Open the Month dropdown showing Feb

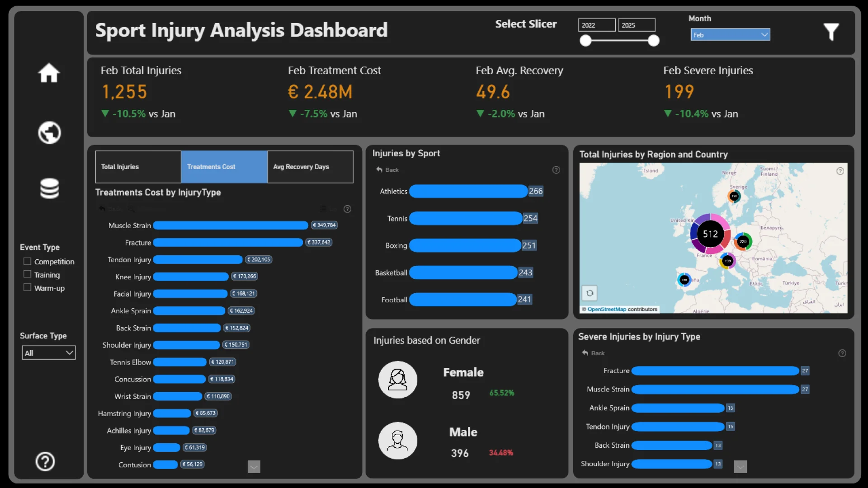(x=730, y=35)
